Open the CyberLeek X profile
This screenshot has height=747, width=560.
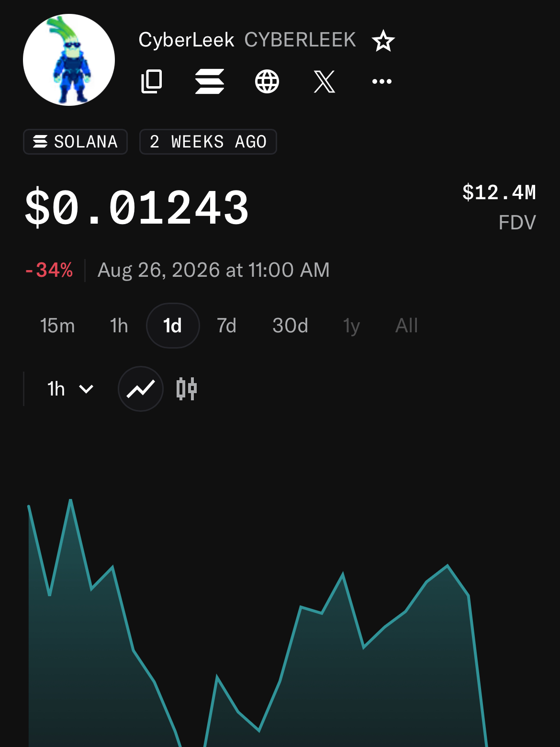tap(325, 81)
